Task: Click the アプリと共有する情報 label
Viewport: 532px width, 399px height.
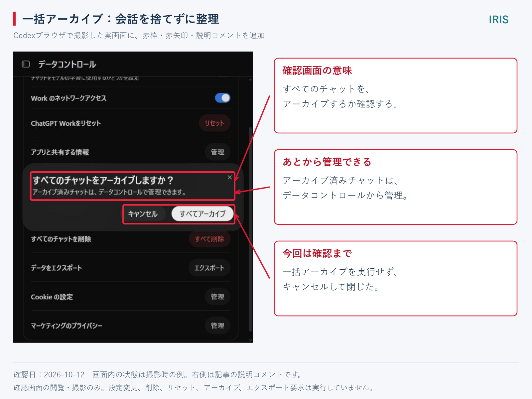Action: (x=60, y=152)
